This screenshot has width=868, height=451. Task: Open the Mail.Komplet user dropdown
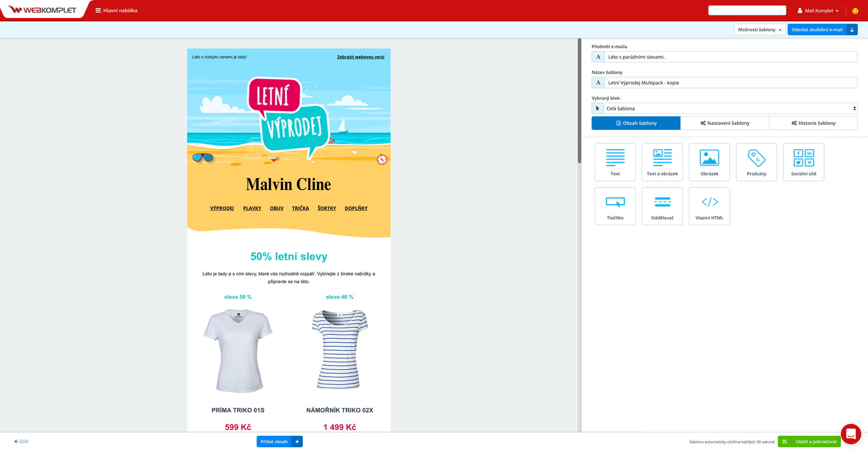coord(818,10)
